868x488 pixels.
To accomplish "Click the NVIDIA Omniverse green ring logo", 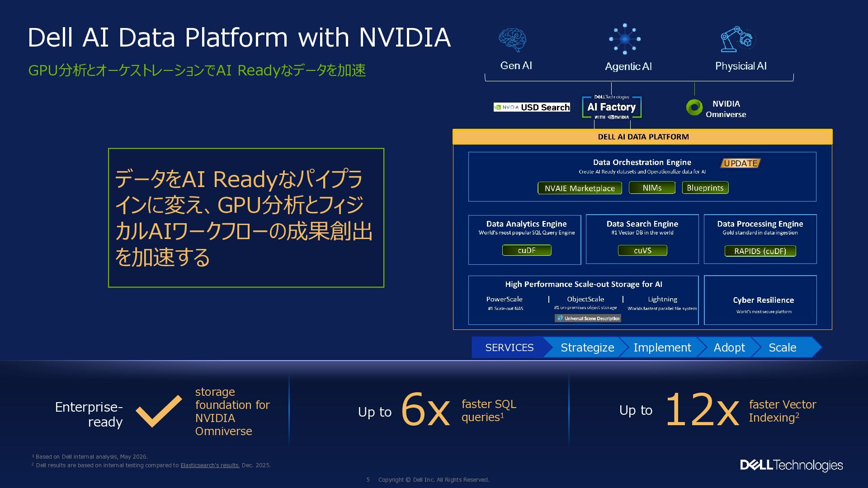I will click(694, 108).
